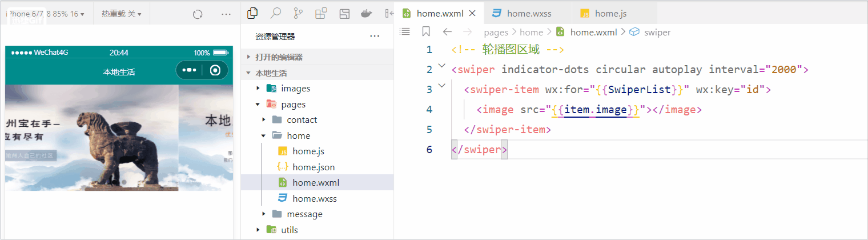Fold the swiper-item tag on line 3
The image size is (868, 240).
pyautogui.click(x=441, y=86)
